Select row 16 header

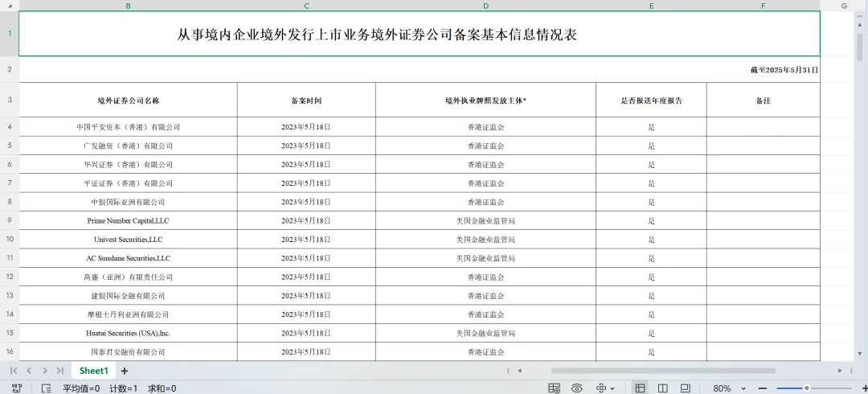coord(9,352)
